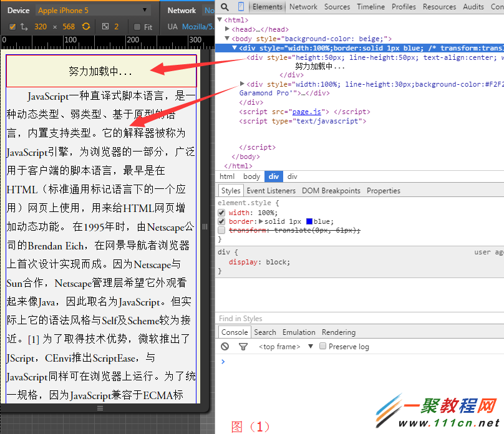Screen dimensions: 504x434
Task: Click the console filter funnel icon
Action: pos(243,346)
